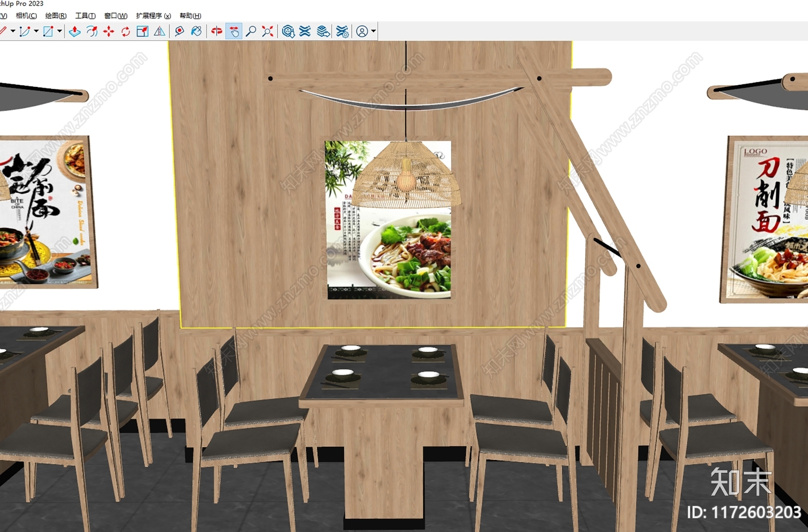808x532 pixels.
Task: Select the Zoom magnifier tool
Action: [250, 31]
